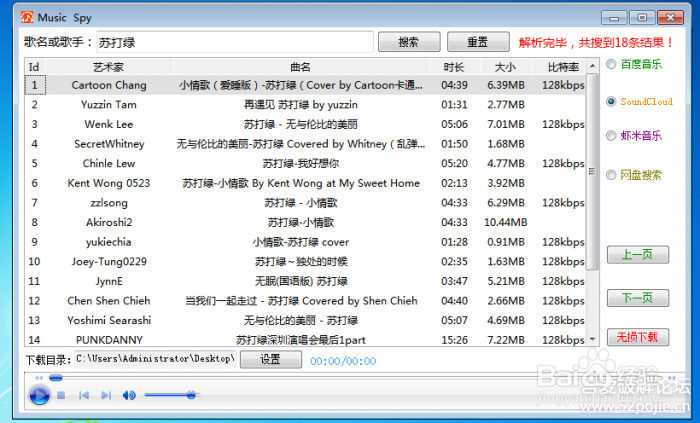Select the Akiroshi2 row

coord(305,222)
